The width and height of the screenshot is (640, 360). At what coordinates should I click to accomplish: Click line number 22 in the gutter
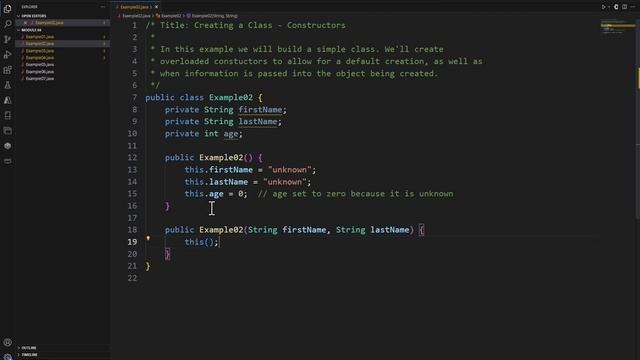point(132,278)
